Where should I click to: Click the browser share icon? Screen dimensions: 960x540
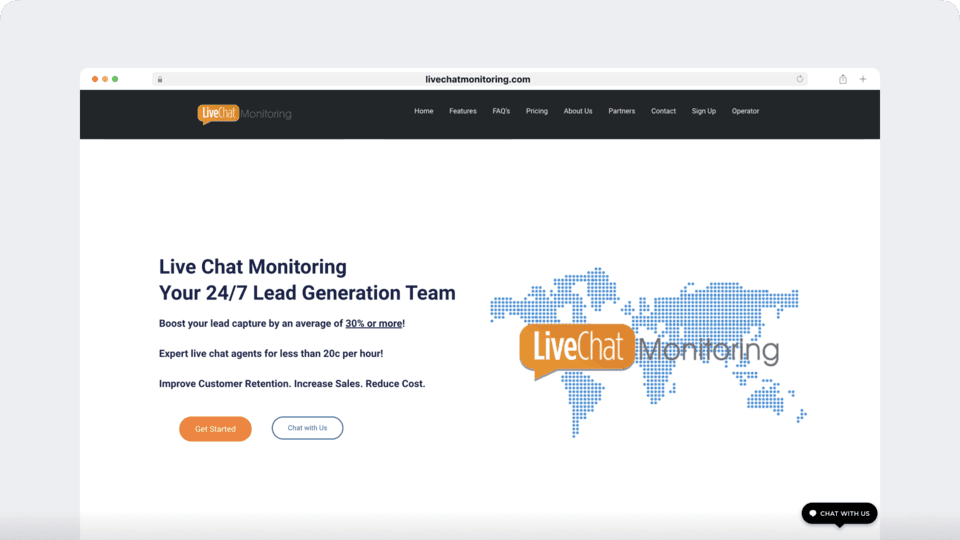[x=843, y=79]
